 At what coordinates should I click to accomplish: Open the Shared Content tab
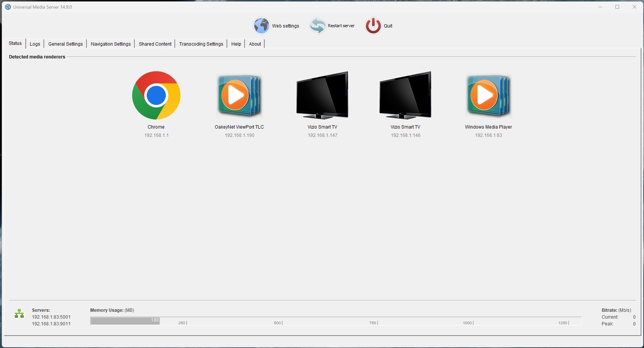(x=155, y=44)
